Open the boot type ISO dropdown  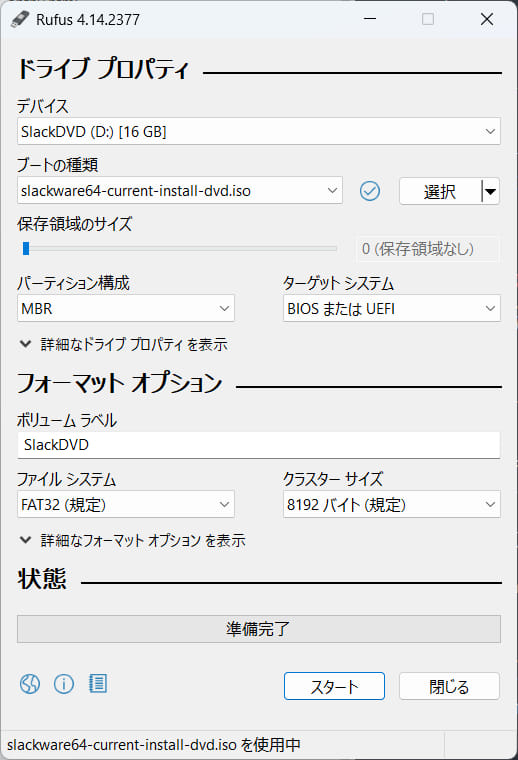click(x=180, y=190)
